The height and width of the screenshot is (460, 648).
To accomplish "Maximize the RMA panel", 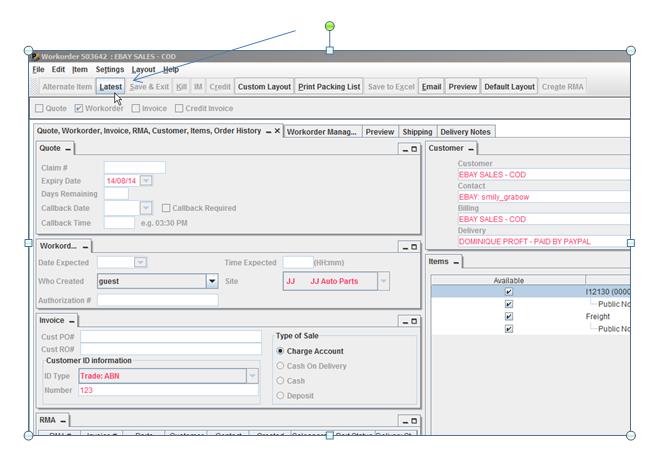I will click(413, 421).
